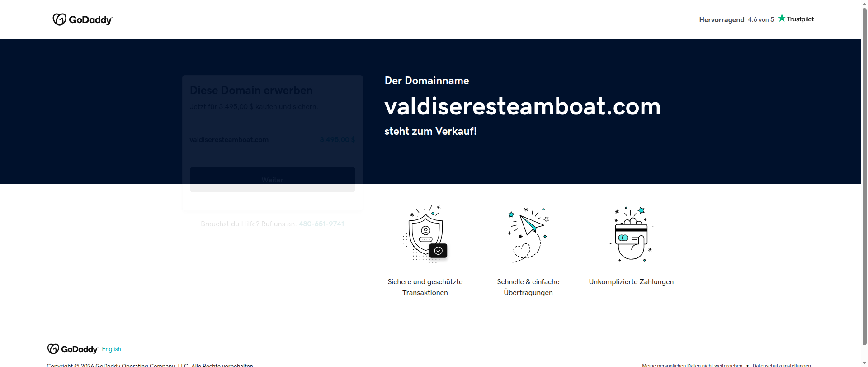Screen dimensions: 868x367
Task: Click the 'Unkomplizierte Zahlungen' label
Action: point(631,282)
